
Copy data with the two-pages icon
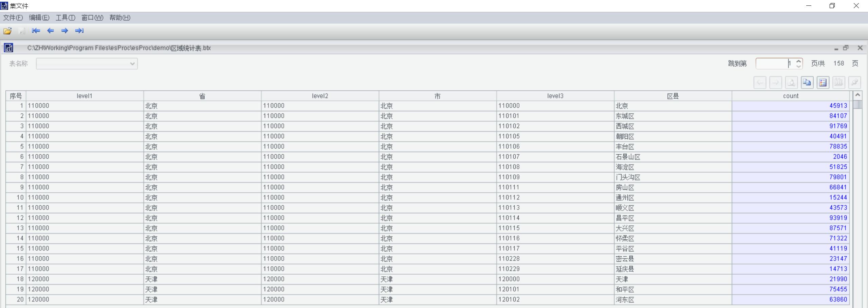pos(807,83)
